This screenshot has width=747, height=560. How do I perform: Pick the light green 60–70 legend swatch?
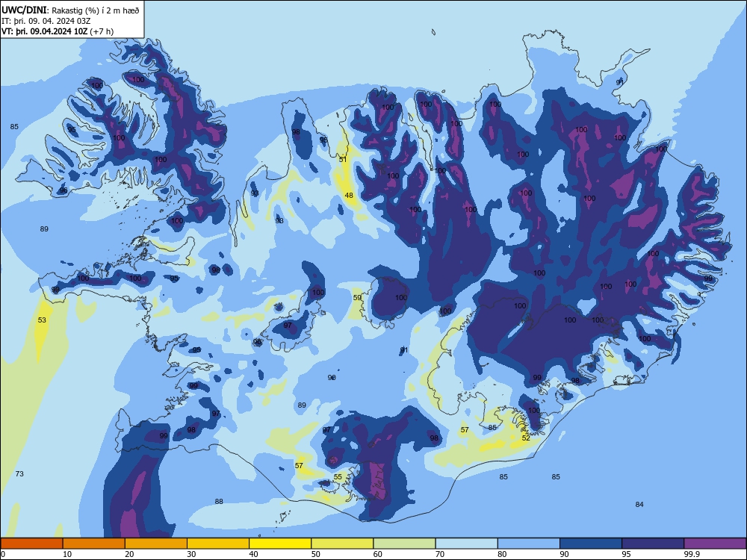pyautogui.click(x=404, y=544)
